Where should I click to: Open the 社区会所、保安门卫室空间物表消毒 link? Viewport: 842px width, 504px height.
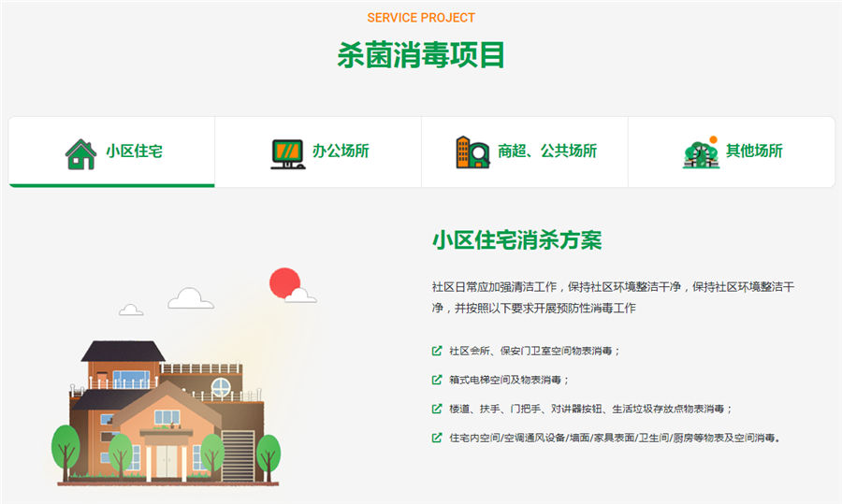(x=534, y=351)
